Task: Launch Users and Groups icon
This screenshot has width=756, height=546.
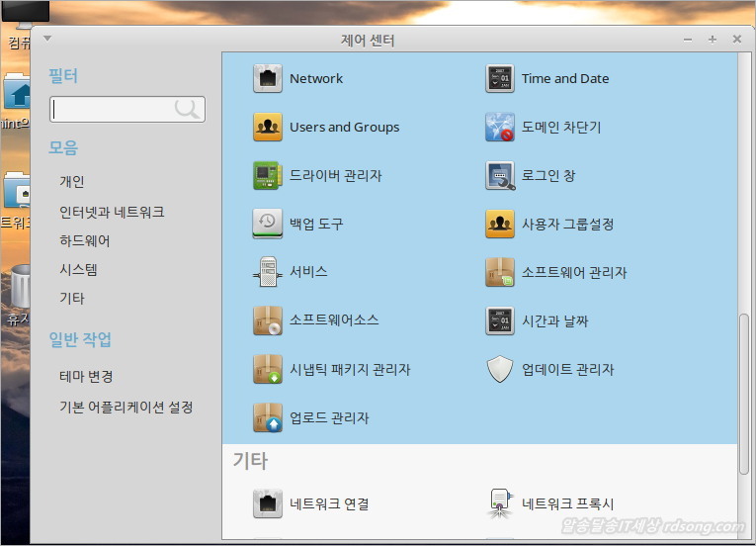Action: point(268,128)
